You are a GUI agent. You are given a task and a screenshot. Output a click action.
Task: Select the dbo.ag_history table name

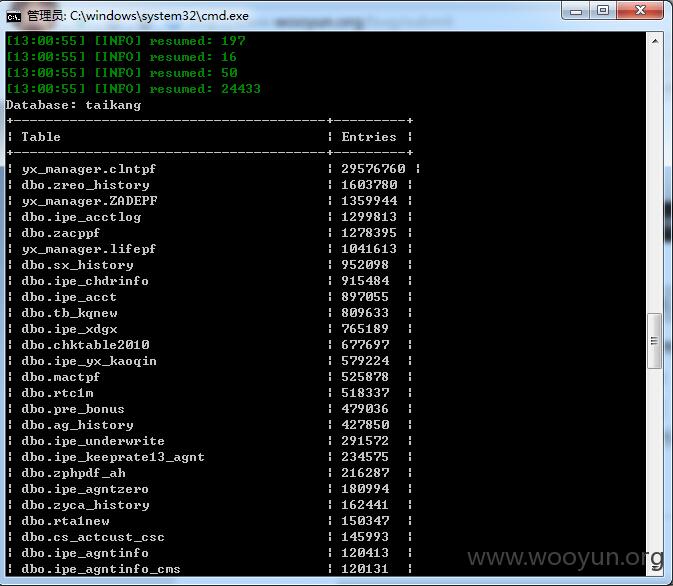pos(77,425)
